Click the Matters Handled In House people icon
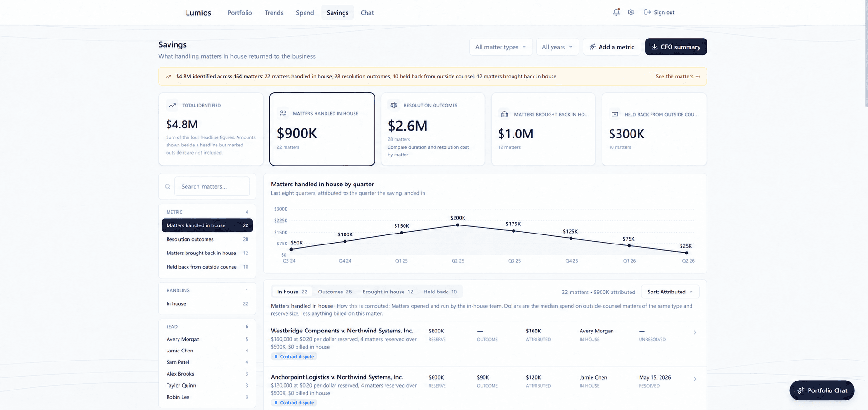868x410 pixels. (283, 113)
